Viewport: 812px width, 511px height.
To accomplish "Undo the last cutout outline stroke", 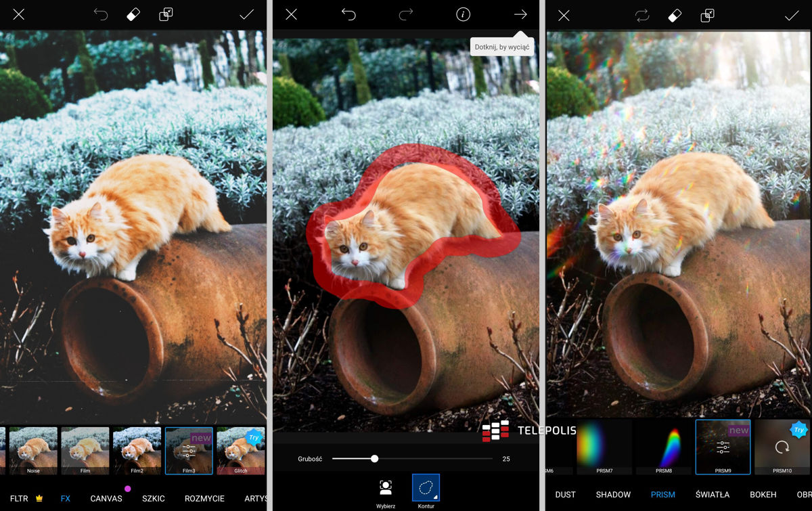I will pyautogui.click(x=348, y=15).
